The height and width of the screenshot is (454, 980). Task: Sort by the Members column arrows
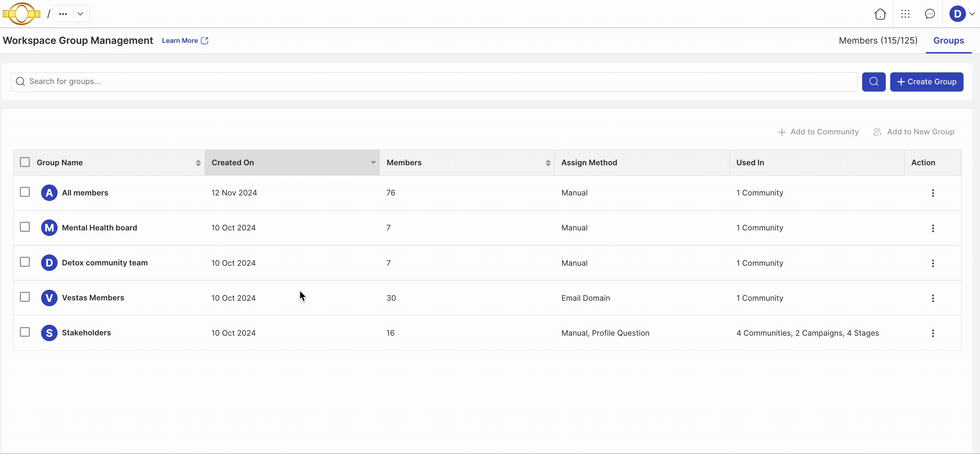[548, 163]
